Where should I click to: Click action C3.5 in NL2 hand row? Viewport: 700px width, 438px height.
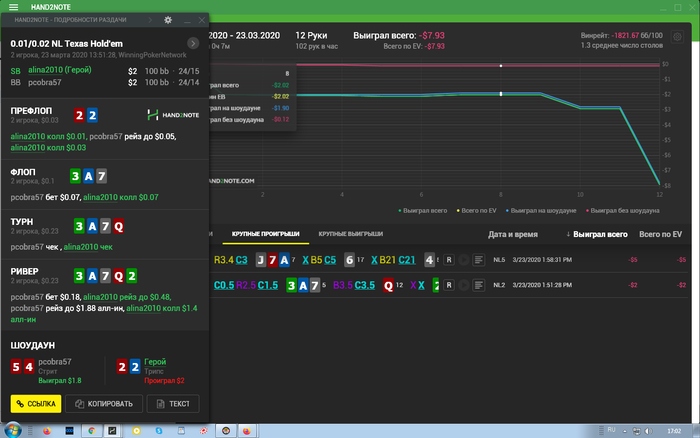tap(365, 285)
